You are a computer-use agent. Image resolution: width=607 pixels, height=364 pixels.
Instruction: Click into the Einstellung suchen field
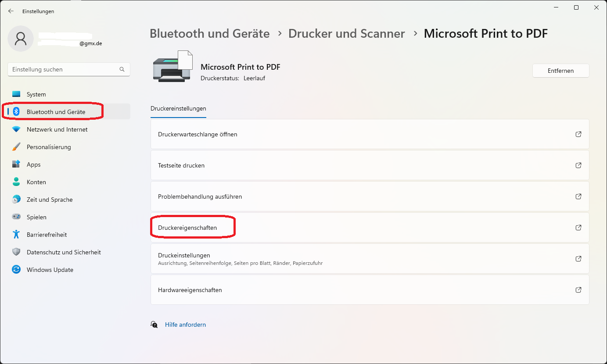tap(64, 69)
